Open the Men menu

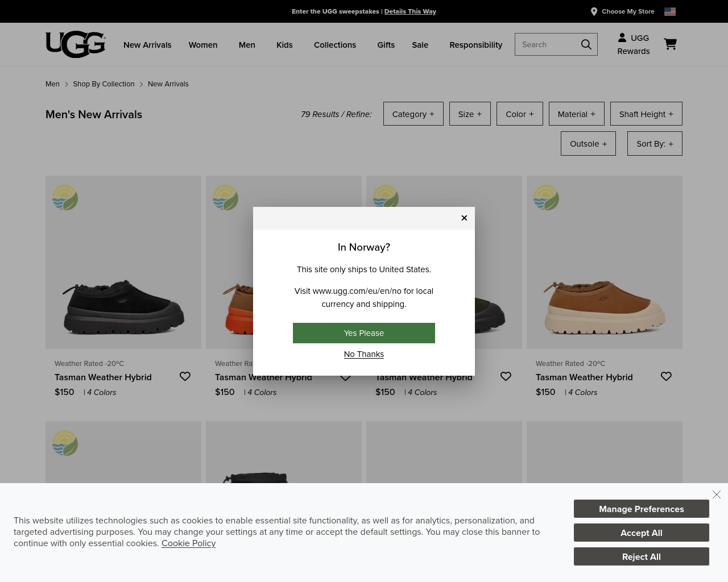click(x=247, y=45)
